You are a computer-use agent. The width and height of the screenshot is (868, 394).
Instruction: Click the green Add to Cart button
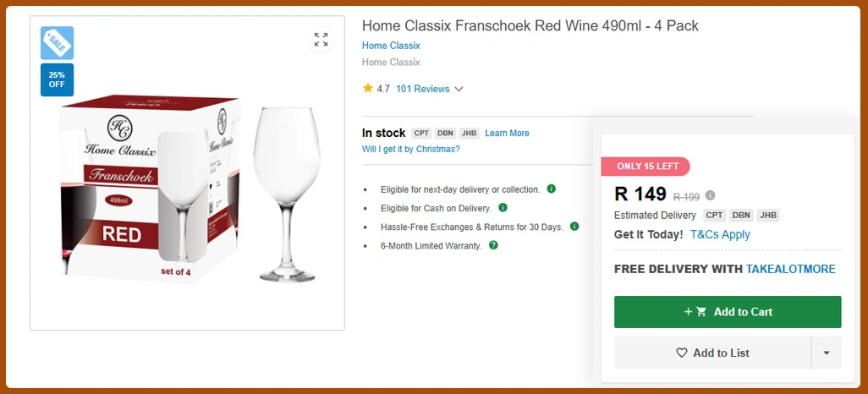click(x=727, y=312)
